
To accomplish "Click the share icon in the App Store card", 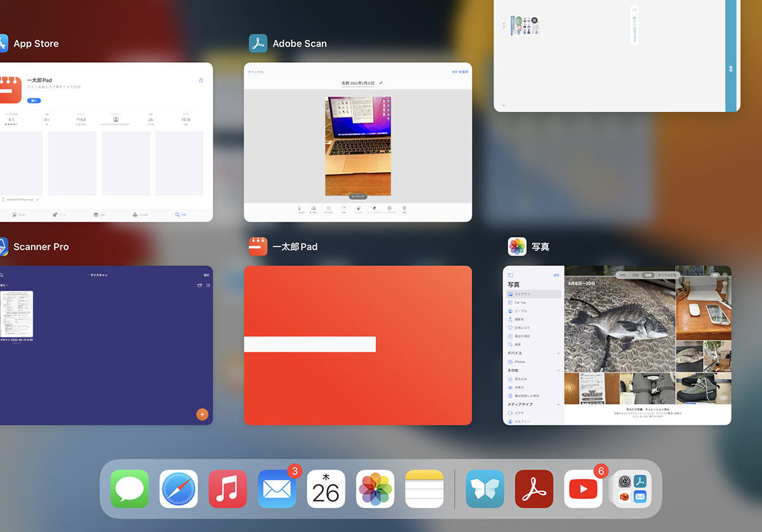I will pos(201,81).
